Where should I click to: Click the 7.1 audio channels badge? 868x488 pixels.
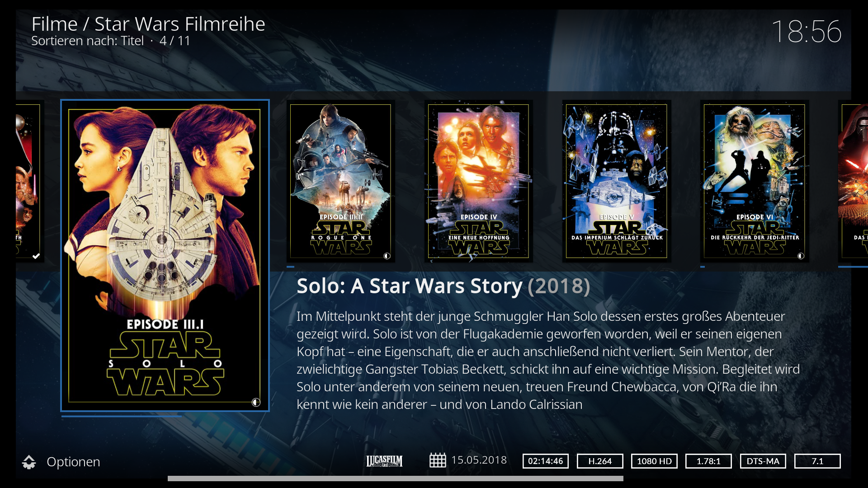(817, 461)
